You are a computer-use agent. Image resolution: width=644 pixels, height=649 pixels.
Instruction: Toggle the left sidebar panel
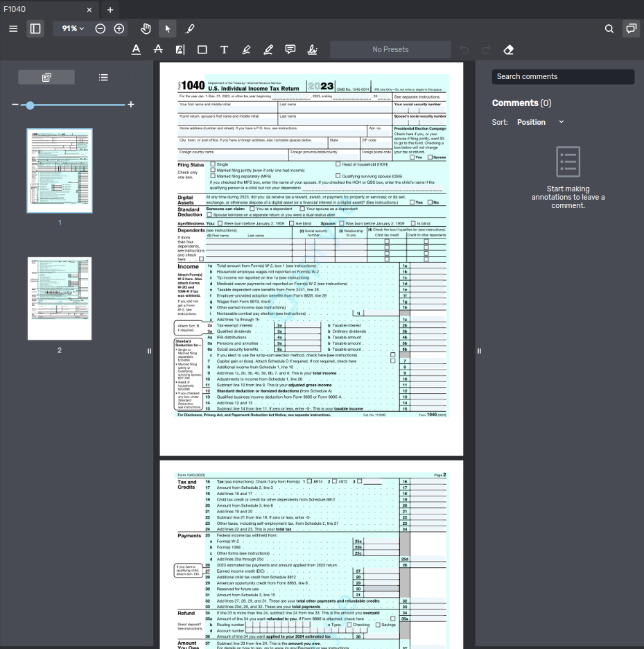(35, 28)
